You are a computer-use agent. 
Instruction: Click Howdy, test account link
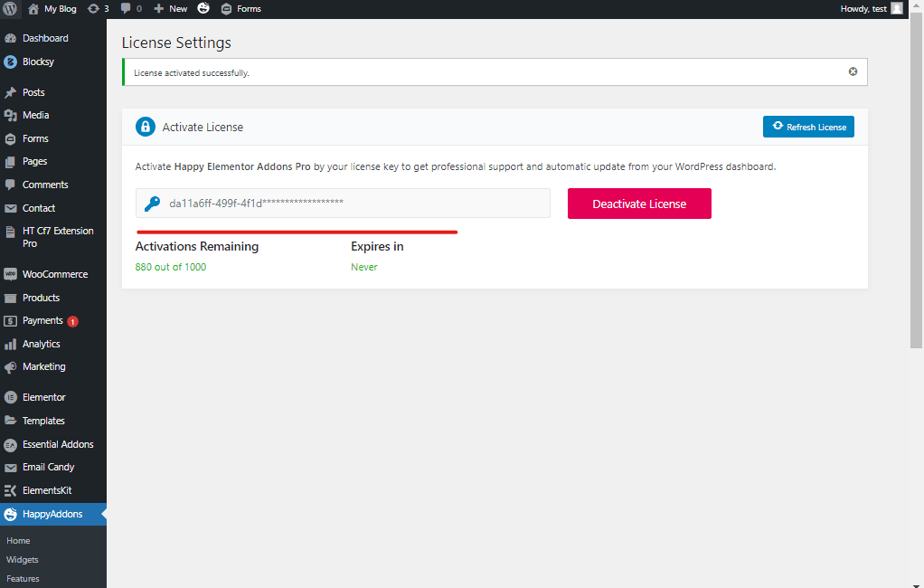863,9
